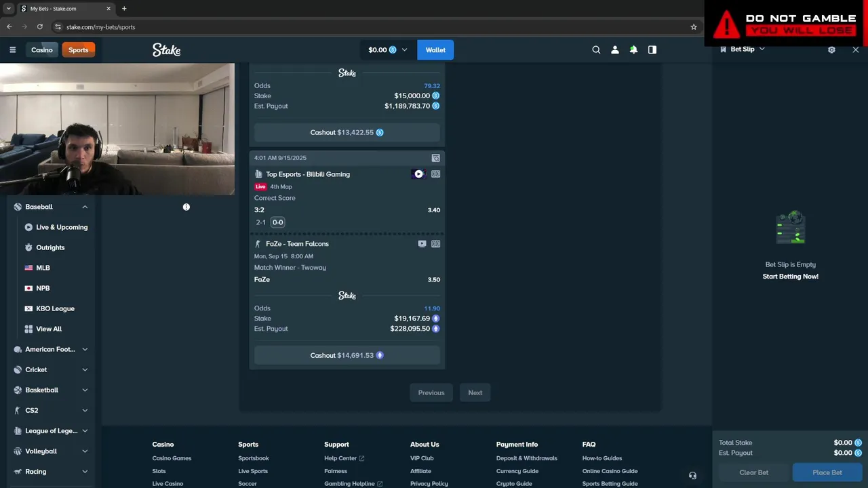
Task: Expand the CS2 section
Action: [x=85, y=410]
